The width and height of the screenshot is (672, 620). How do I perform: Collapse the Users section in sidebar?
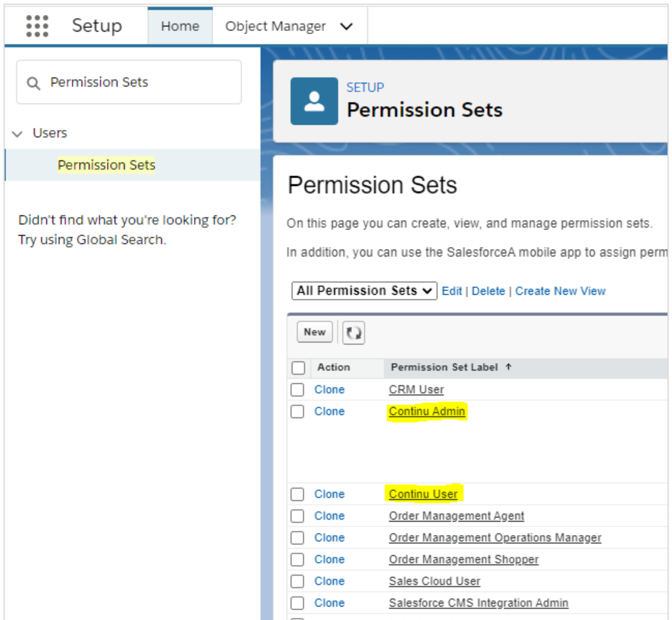tap(17, 134)
